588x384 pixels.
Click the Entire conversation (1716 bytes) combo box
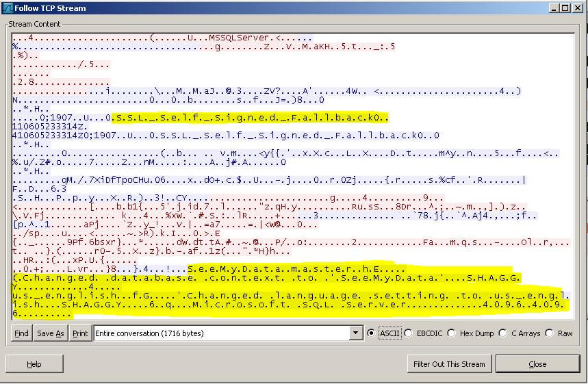pos(228,333)
